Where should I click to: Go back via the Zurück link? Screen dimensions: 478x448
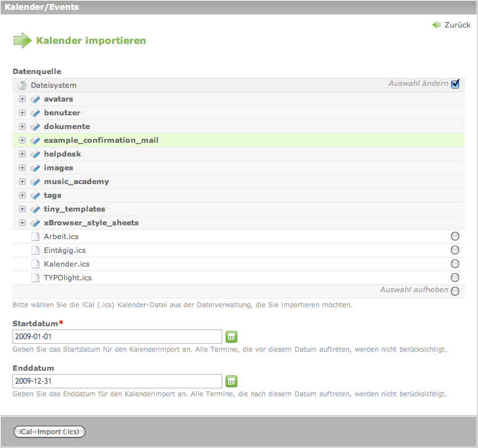pos(456,25)
